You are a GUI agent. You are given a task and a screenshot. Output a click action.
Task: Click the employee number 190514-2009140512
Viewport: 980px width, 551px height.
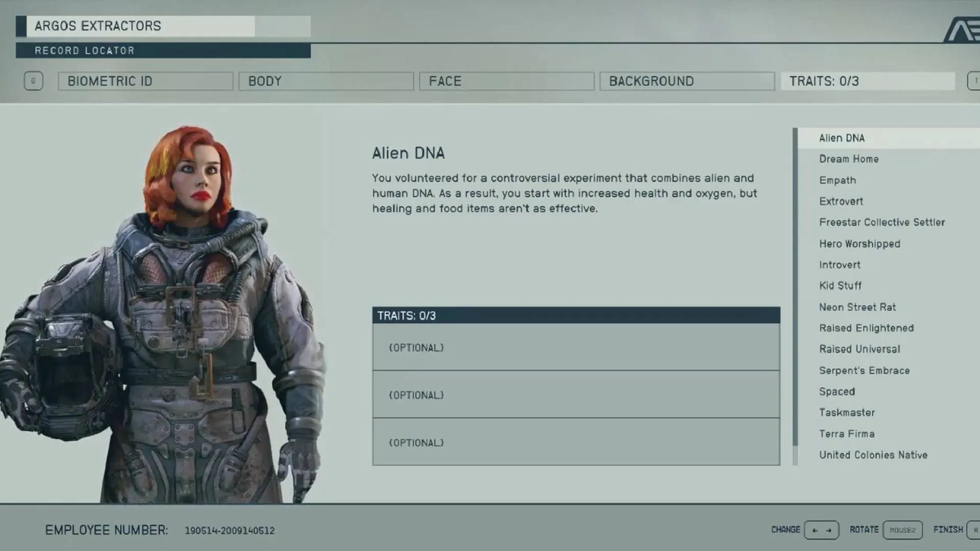tap(229, 531)
